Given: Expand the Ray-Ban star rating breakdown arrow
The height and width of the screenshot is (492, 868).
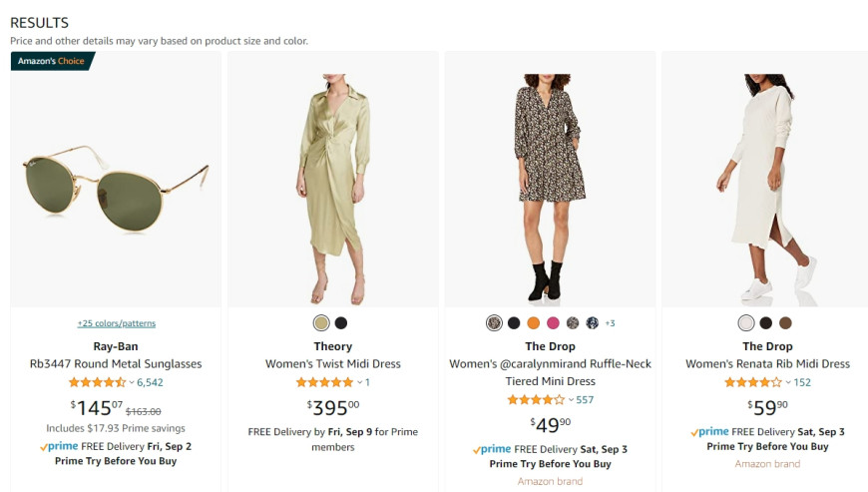Looking at the screenshot, I should [132, 382].
